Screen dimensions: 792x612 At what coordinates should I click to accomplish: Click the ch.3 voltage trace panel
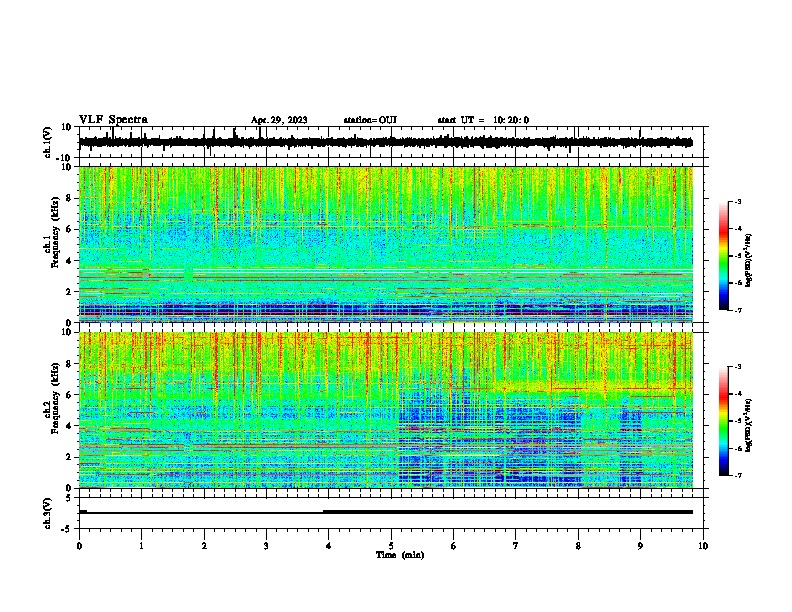coord(391,513)
